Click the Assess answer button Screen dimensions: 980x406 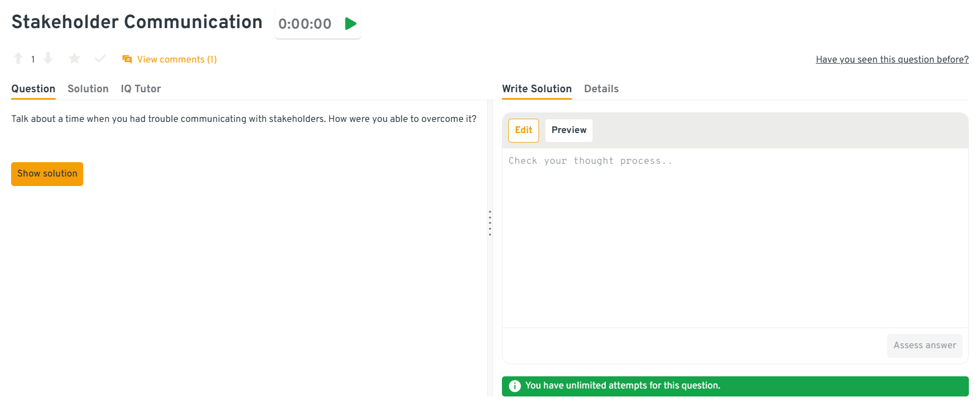click(924, 346)
